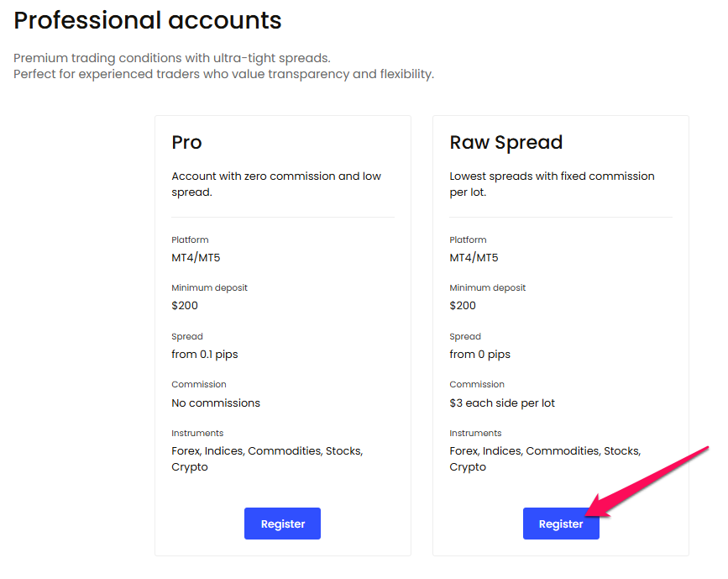728x579 pixels.
Task: Select 'from 0.1 pips' in Pro card
Action: point(204,354)
